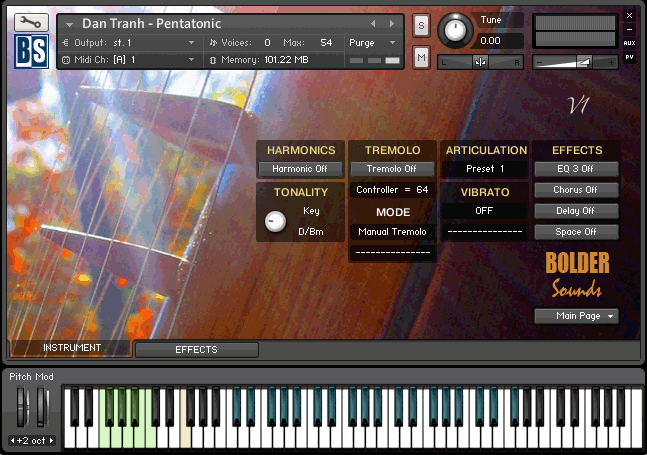
Task: Go to next instrument with right arrow
Action: 392,24
